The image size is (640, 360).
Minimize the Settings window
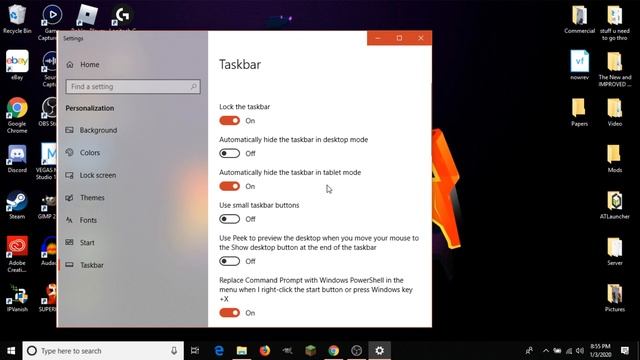(378, 38)
